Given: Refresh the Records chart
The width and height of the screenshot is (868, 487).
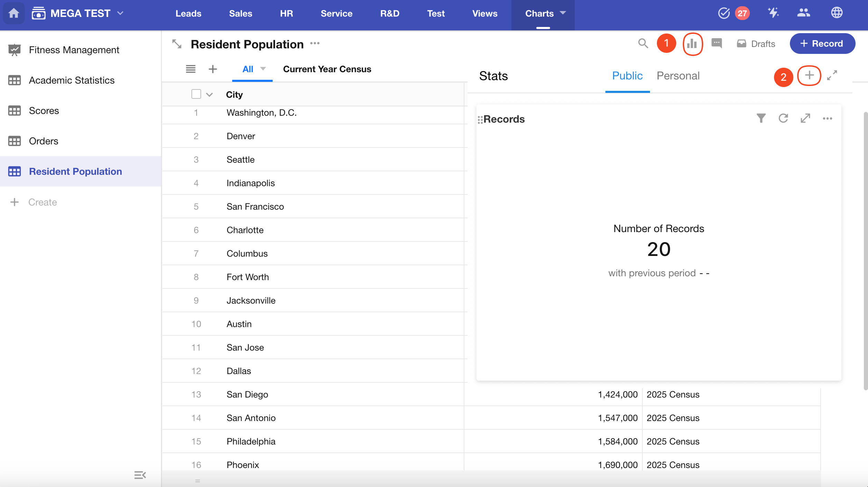Looking at the screenshot, I should click(783, 118).
